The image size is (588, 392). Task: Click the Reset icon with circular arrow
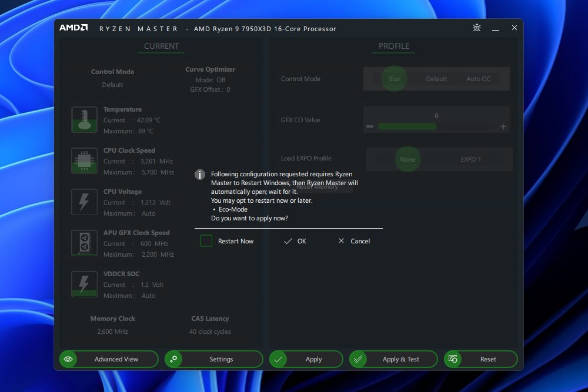click(453, 359)
